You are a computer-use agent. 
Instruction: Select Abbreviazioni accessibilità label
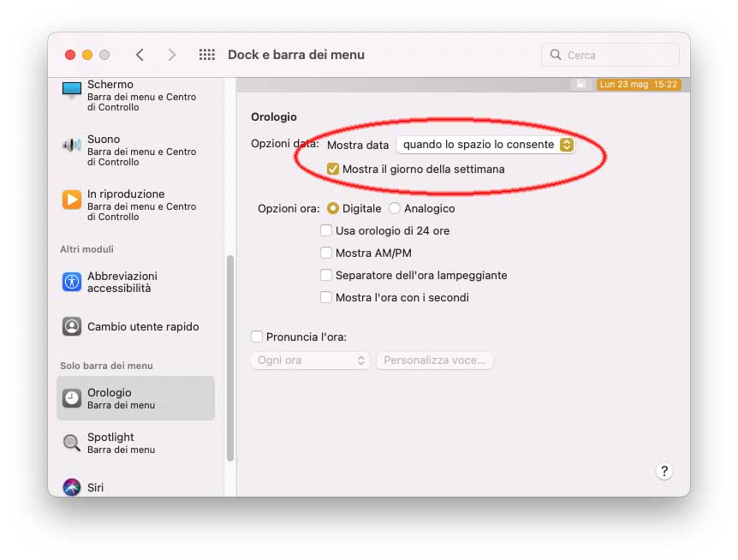(x=122, y=282)
